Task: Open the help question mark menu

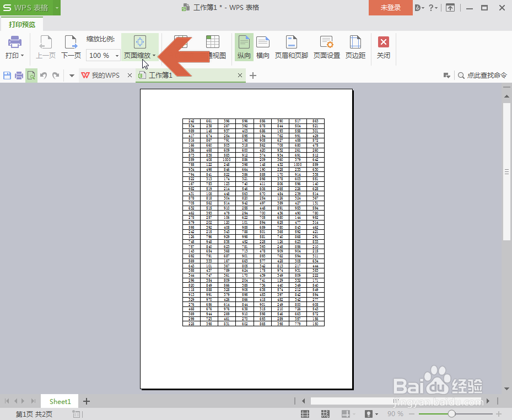Action: 433,8
